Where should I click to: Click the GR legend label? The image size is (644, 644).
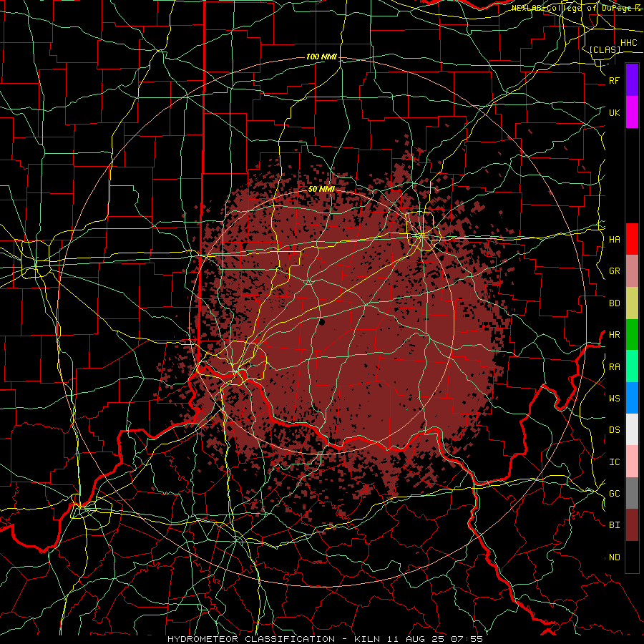tap(614, 271)
